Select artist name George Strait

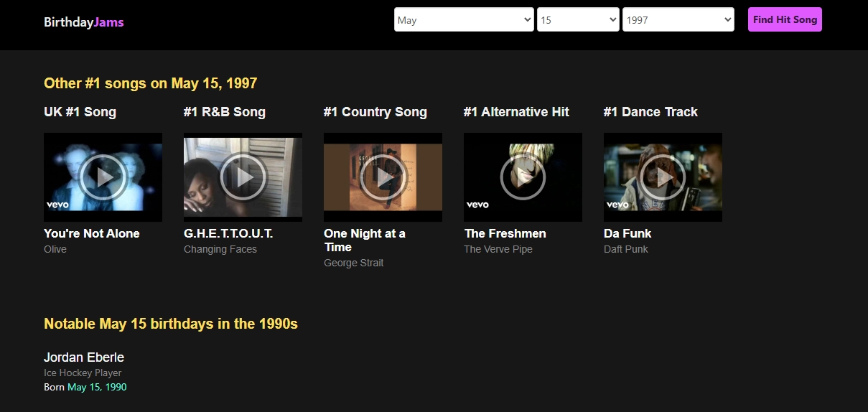353,263
